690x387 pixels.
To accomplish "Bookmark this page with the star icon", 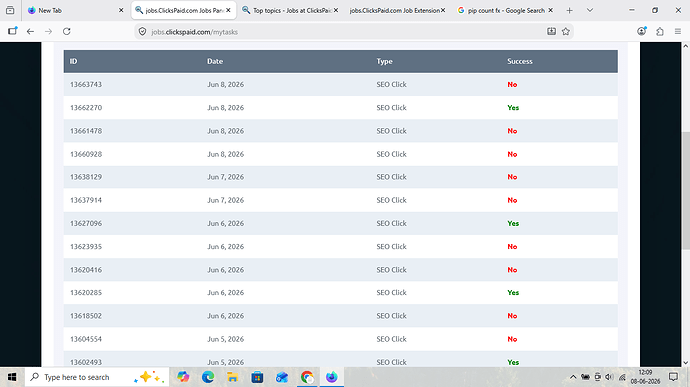I will click(x=566, y=31).
